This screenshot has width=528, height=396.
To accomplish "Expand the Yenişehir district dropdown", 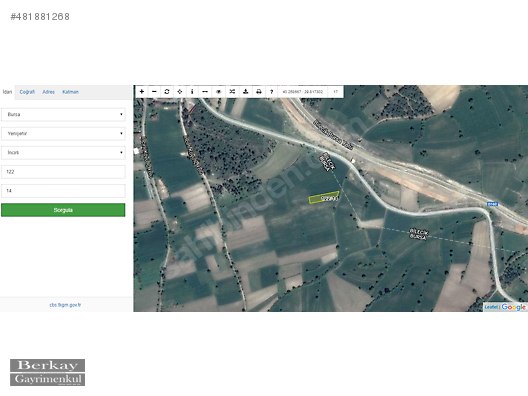I will pos(63,134).
